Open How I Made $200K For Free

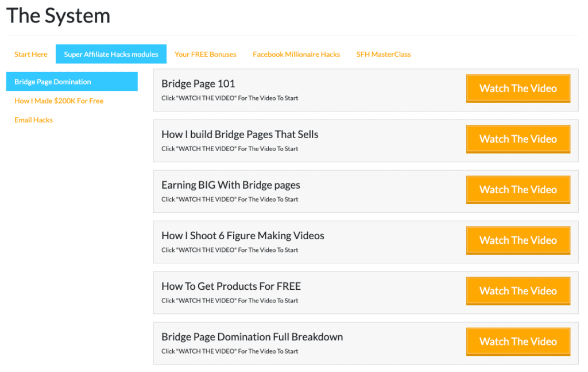coord(59,101)
